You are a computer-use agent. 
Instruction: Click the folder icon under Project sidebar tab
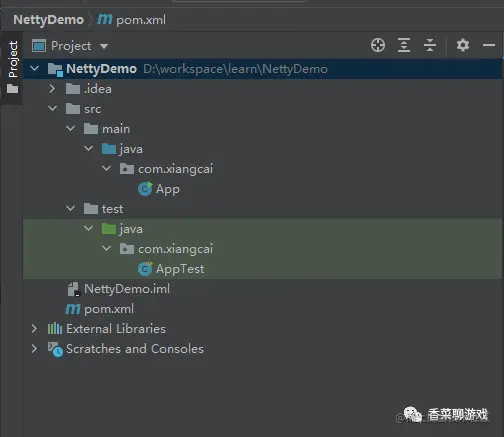[x=12, y=89]
